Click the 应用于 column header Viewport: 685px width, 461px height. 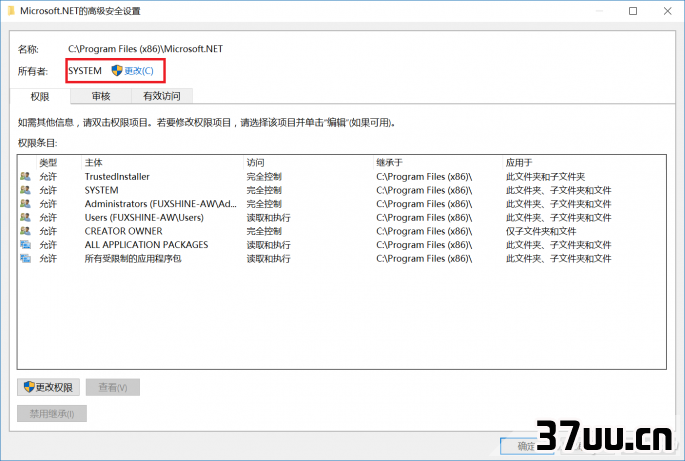(519, 163)
